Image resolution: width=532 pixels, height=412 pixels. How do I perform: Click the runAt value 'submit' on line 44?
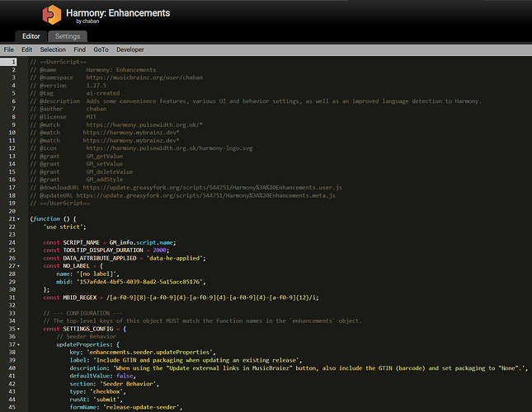(106, 400)
